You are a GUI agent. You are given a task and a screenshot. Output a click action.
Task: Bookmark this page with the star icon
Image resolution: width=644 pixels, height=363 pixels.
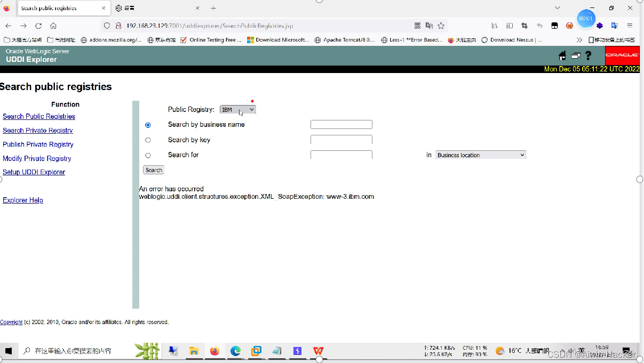441,26
